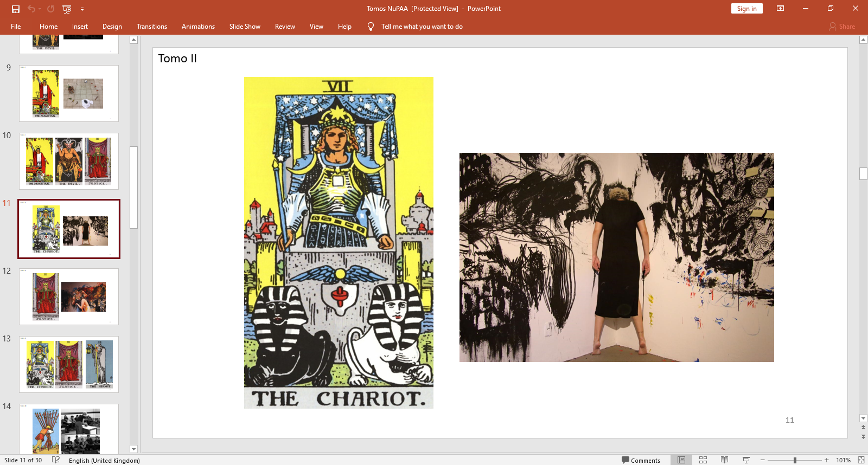The height and width of the screenshot is (465, 868).
Task: Fit slide to current window
Action: pos(861,460)
